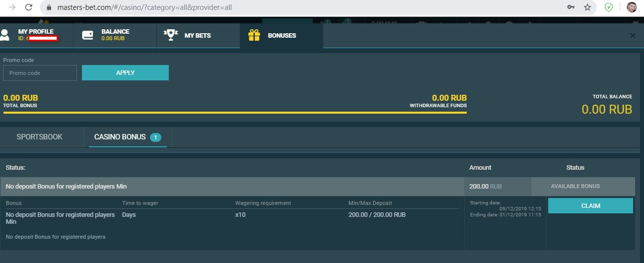The image size is (644, 263).
Task: Click the masters-bet.com address bar URL
Action: pyautogui.click(x=144, y=7)
